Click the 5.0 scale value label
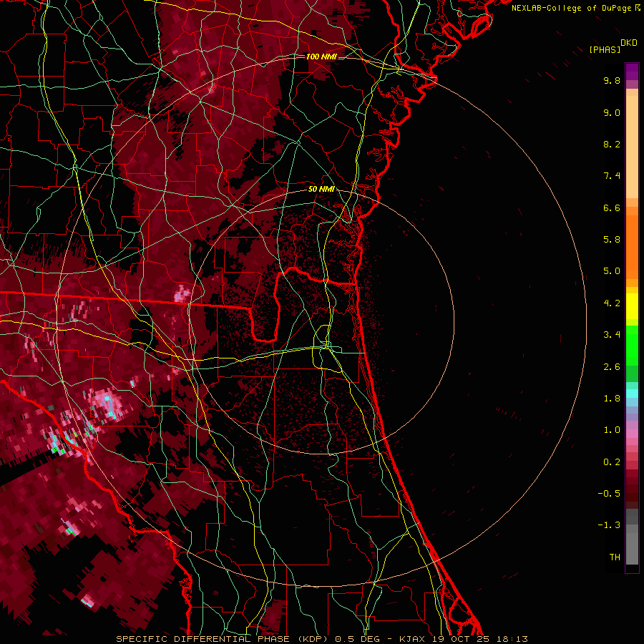Image resolution: width=644 pixels, height=644 pixels. (612, 271)
